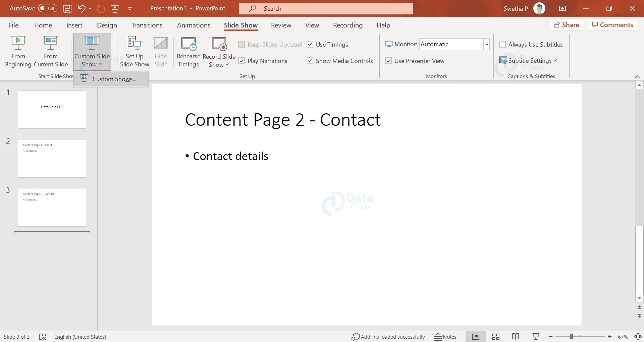
Task: Click the Share button
Action: tap(567, 25)
